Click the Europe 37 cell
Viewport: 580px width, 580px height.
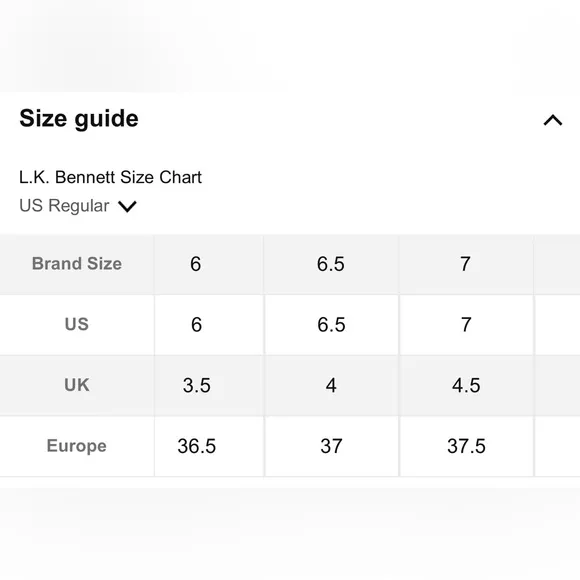331,446
